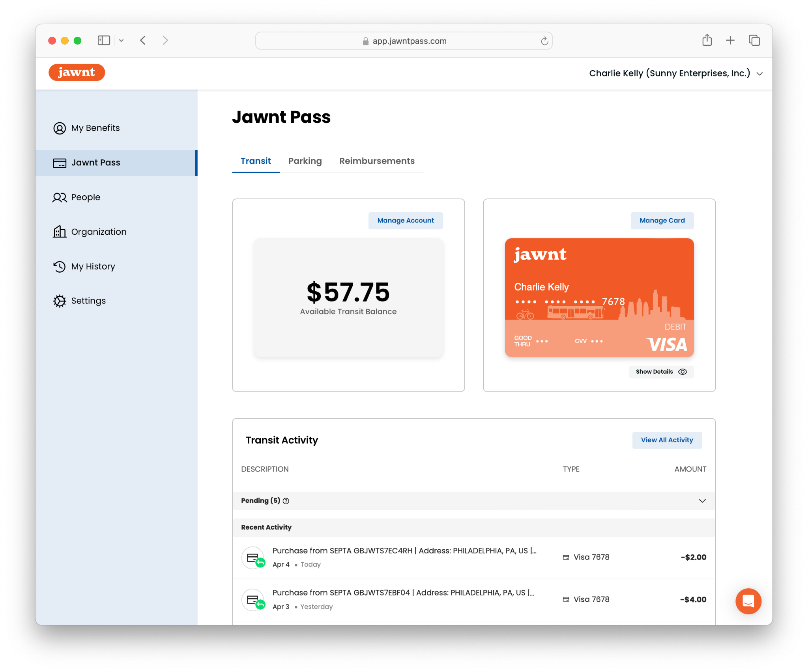The image size is (808, 672).
Task: Toggle Show Details eye on card
Action: coord(683,372)
